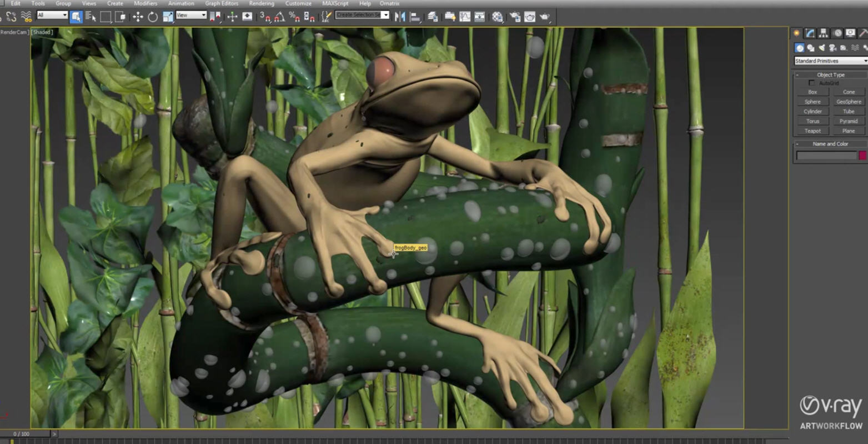This screenshot has width=868, height=444.
Task: Open the Rendering menu
Action: pos(262,3)
